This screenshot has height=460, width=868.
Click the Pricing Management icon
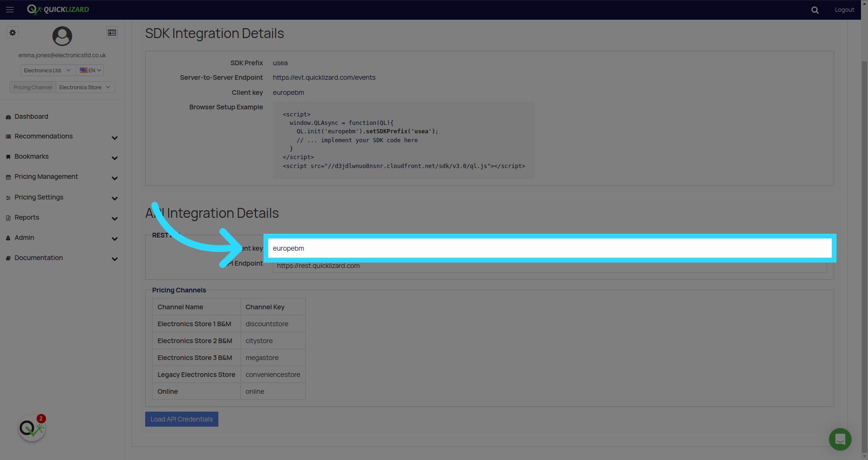pos(8,177)
